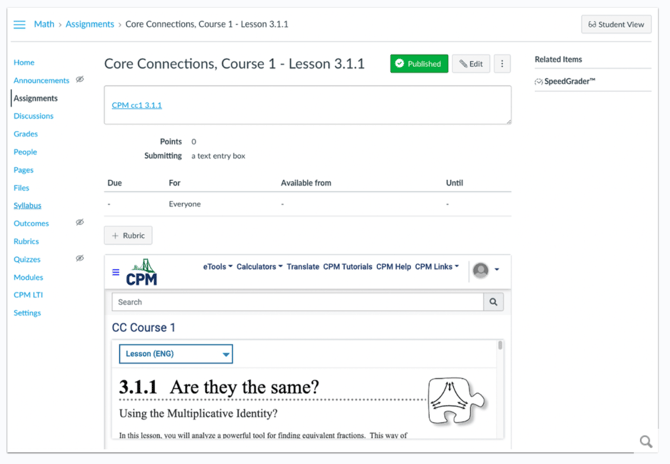
Task: Open Grades in course navigation
Action: click(26, 134)
